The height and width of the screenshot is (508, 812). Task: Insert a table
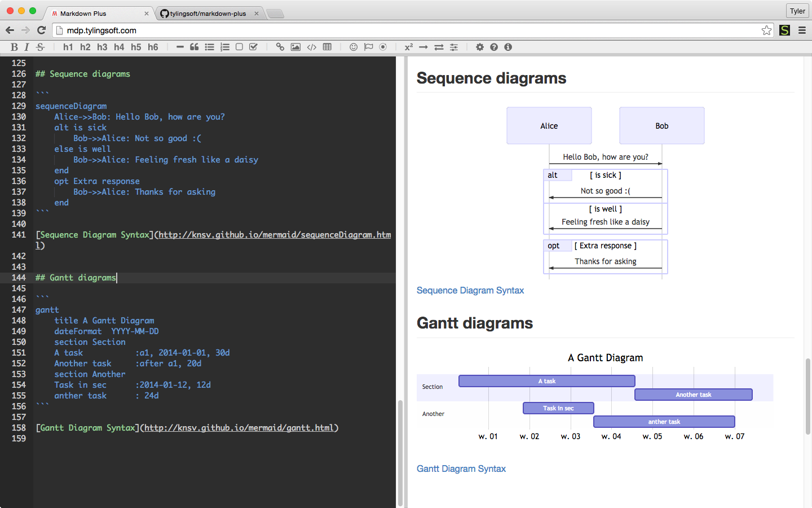tap(327, 47)
